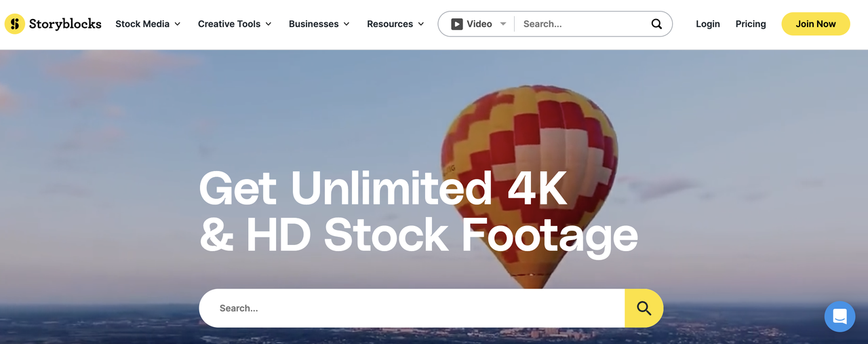This screenshot has height=344, width=868.
Task: Open the Video media type dropdown
Action: point(479,24)
